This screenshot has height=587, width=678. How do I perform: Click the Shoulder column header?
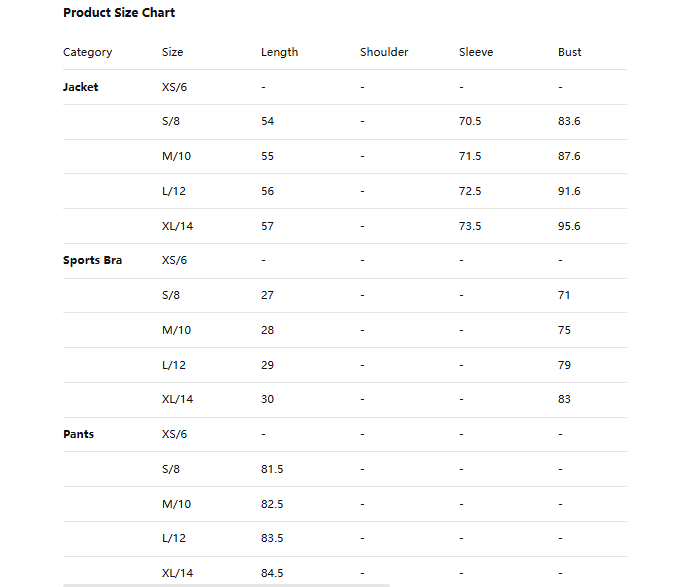pos(384,52)
